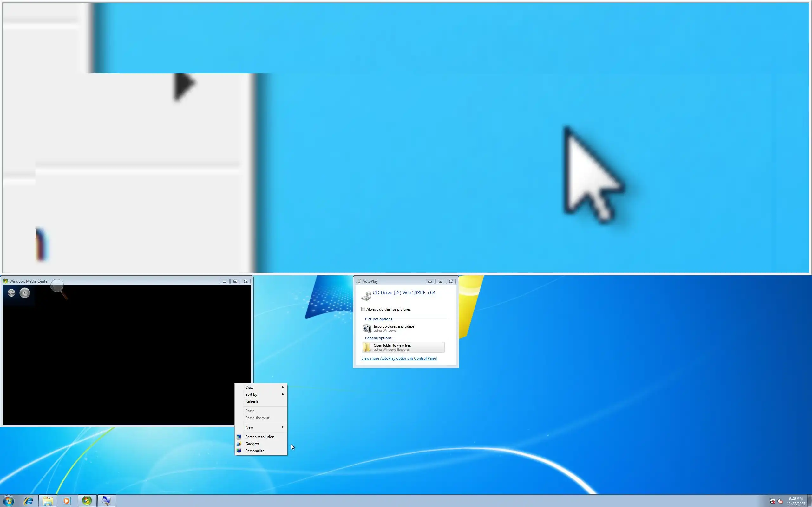Open Windows Media Player from the taskbar
The width and height of the screenshot is (812, 507).
pos(67,501)
